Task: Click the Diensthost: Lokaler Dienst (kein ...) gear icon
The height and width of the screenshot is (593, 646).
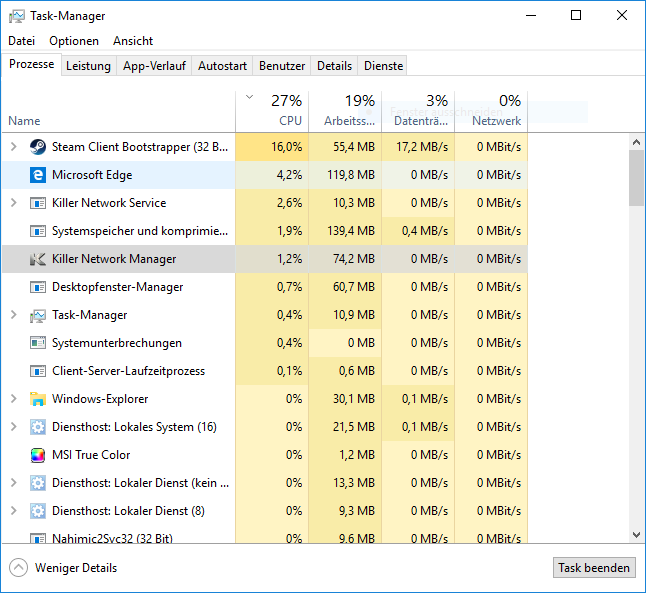Action: [x=38, y=483]
